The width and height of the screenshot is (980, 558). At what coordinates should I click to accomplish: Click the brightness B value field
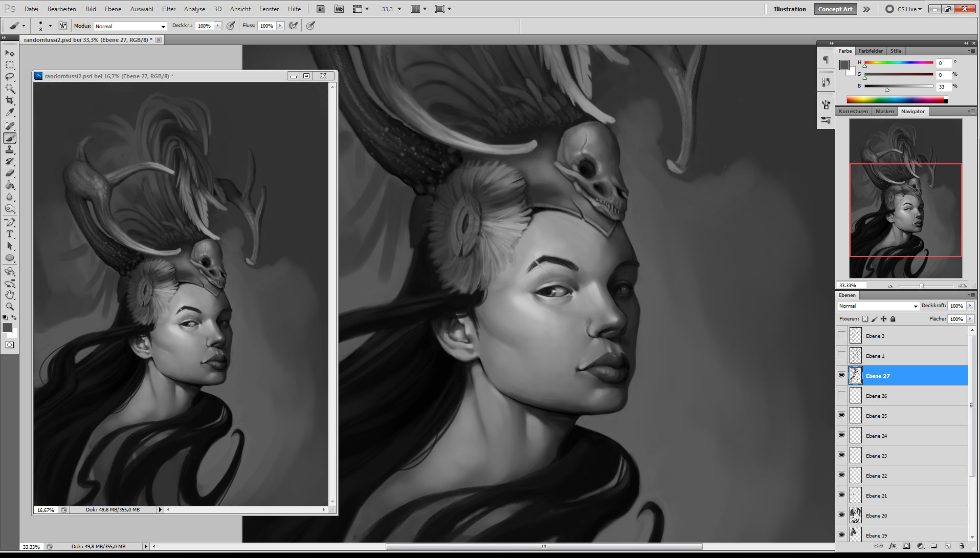(x=944, y=87)
